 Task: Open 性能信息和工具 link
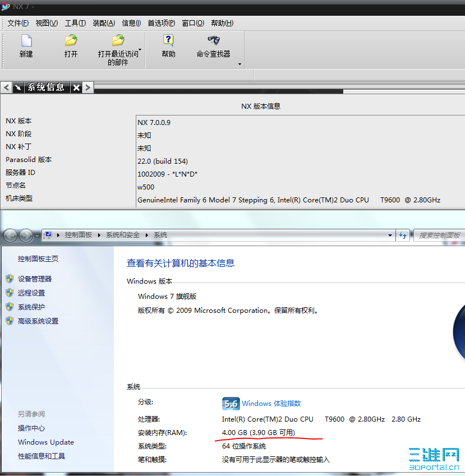[x=42, y=456]
